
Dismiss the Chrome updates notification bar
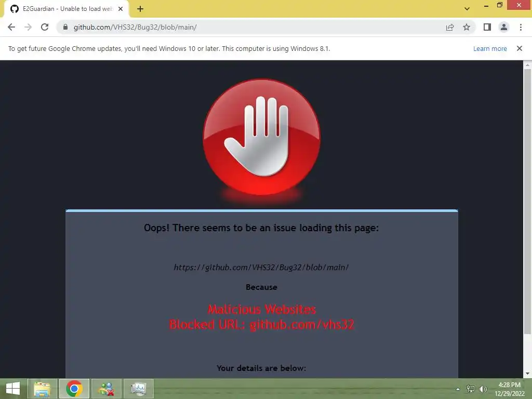click(520, 48)
